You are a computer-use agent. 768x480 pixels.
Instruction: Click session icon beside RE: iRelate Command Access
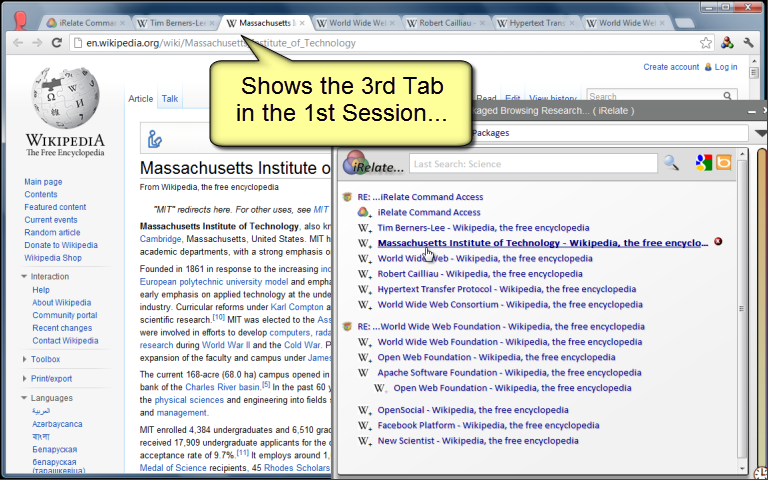point(347,197)
